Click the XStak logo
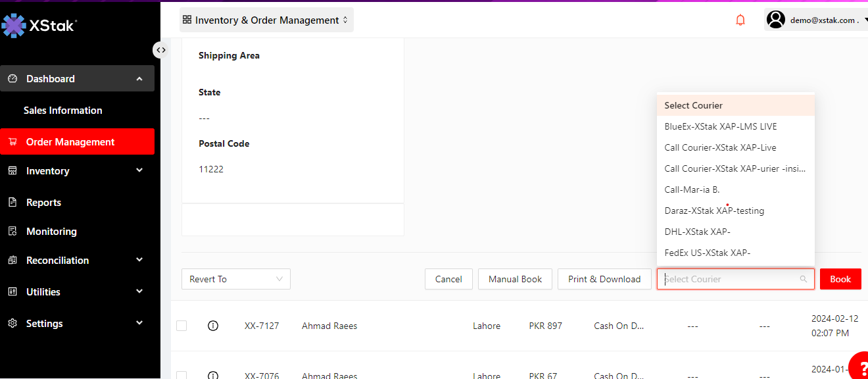The image size is (868, 379). coord(39,26)
